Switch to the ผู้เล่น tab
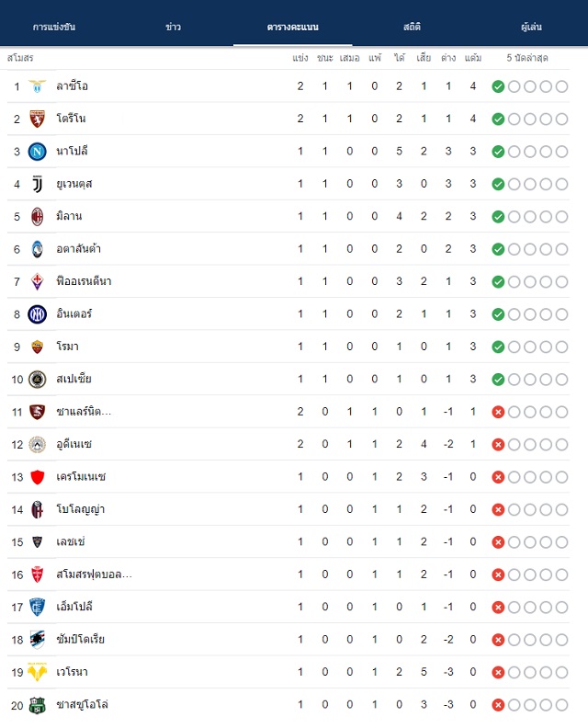The image size is (588, 728). coord(531,27)
